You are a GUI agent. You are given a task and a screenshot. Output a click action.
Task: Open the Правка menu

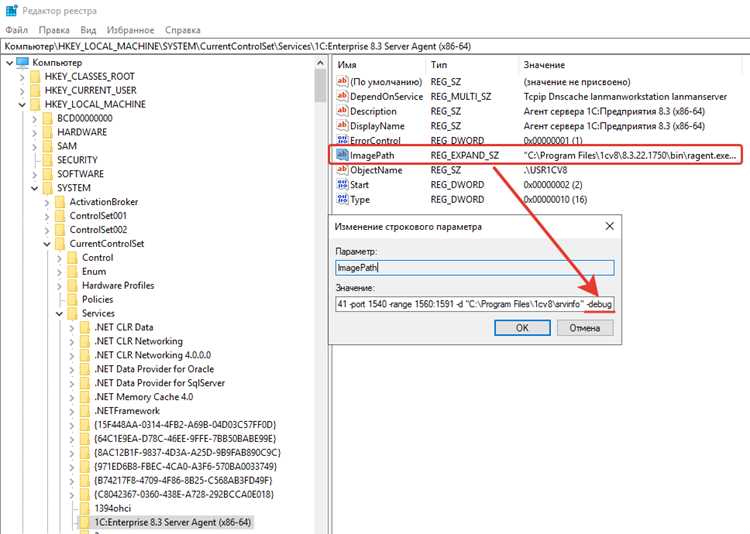pyautogui.click(x=54, y=30)
